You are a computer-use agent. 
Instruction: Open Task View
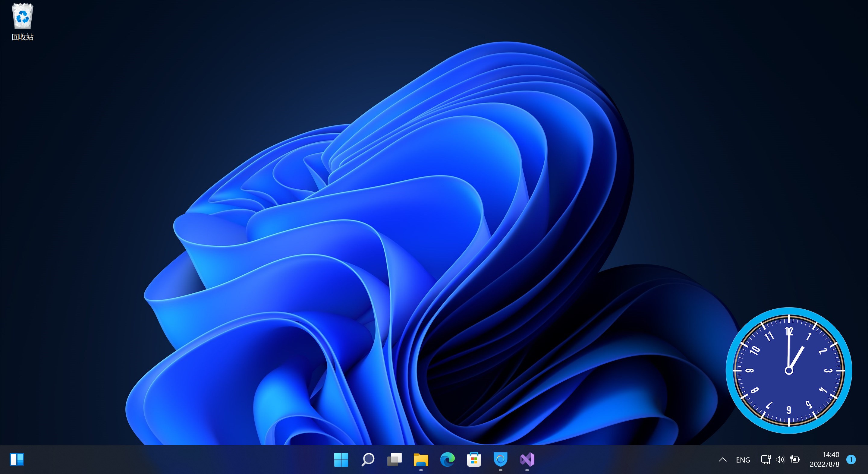[x=395, y=460]
